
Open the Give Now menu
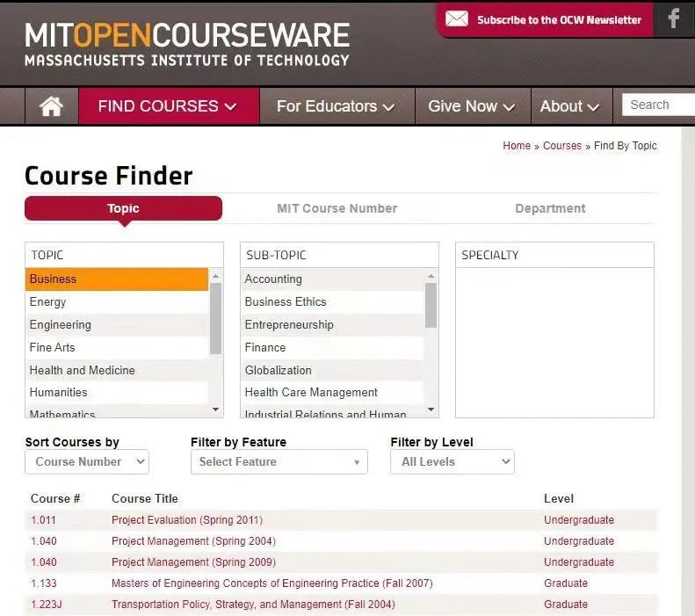(473, 106)
